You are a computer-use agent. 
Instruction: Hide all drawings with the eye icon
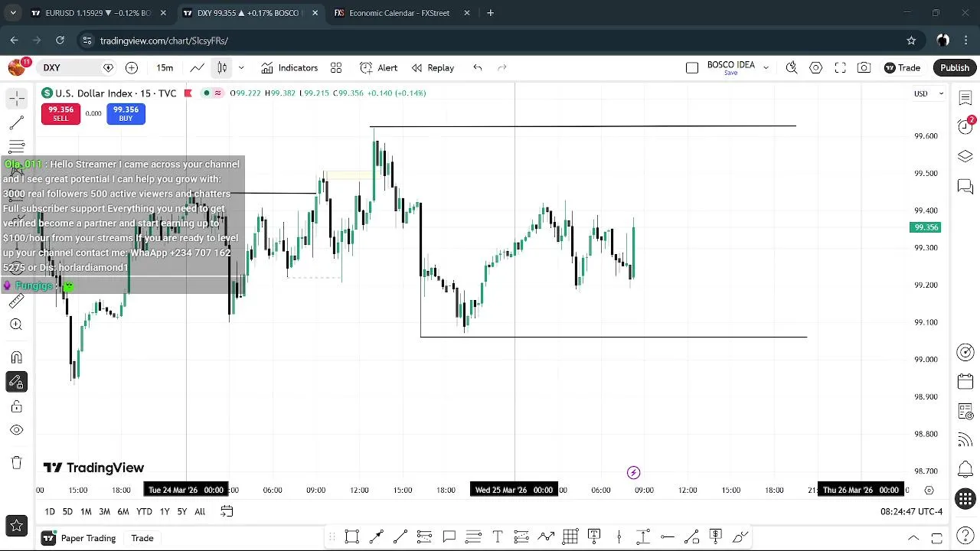[16, 430]
